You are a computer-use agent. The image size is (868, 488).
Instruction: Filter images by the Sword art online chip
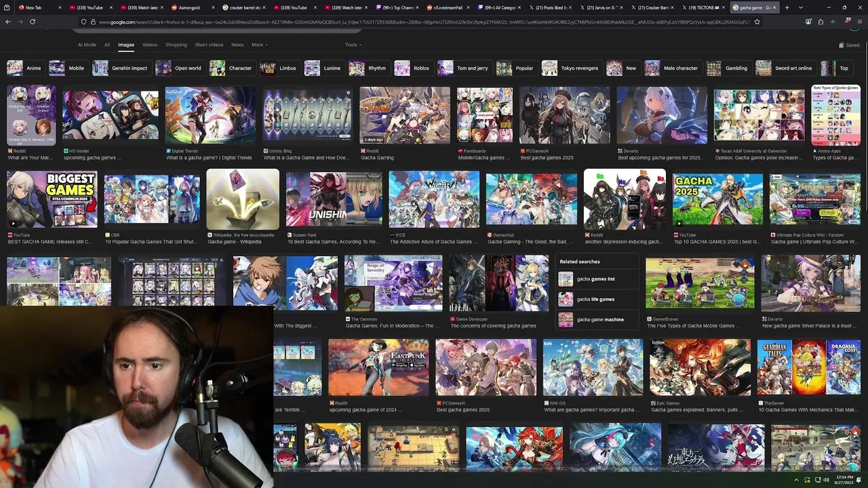[x=785, y=68]
